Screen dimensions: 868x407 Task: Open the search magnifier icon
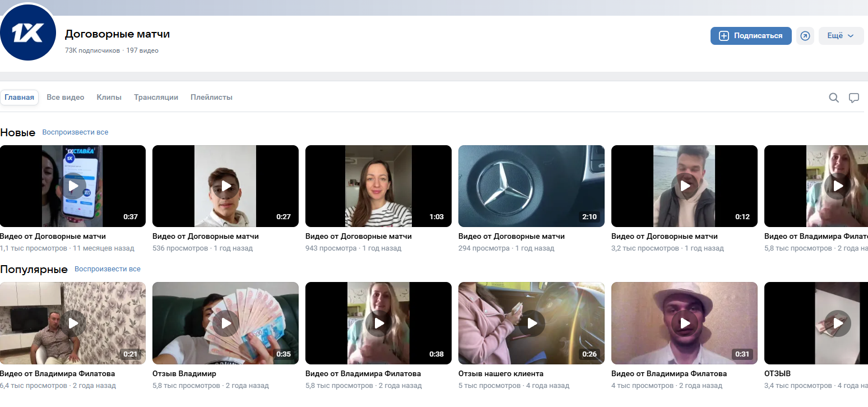(x=834, y=98)
